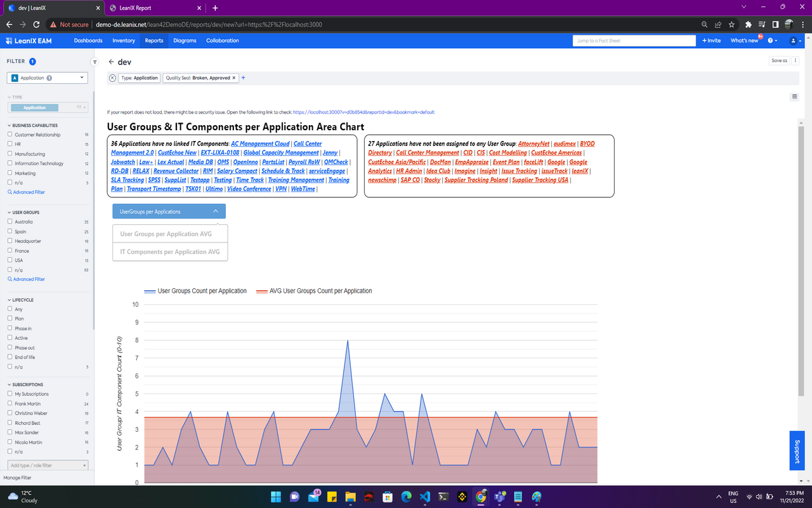
Task: Open the Terminal app from taskbar
Action: [x=443, y=497]
